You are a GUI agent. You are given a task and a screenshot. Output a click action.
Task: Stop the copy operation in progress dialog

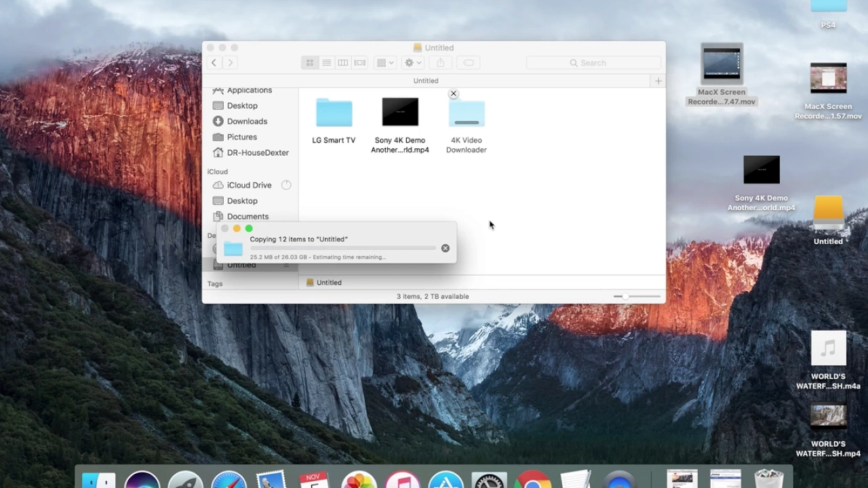click(x=446, y=248)
